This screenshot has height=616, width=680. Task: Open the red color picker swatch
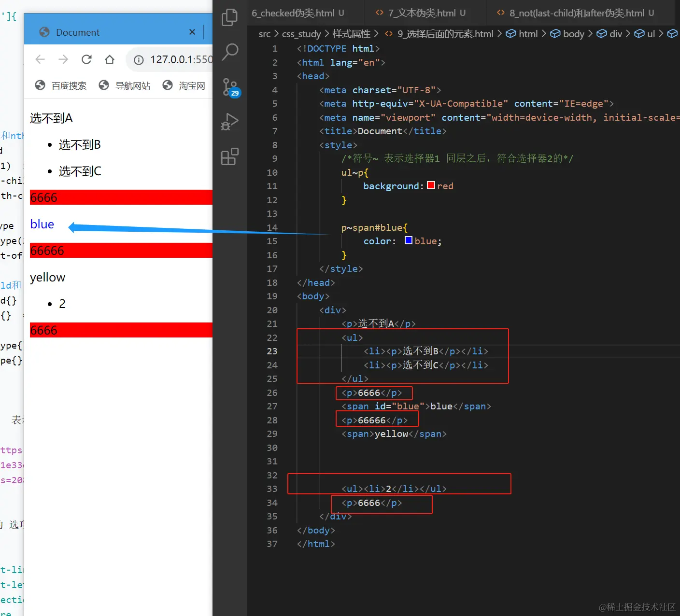click(x=431, y=185)
